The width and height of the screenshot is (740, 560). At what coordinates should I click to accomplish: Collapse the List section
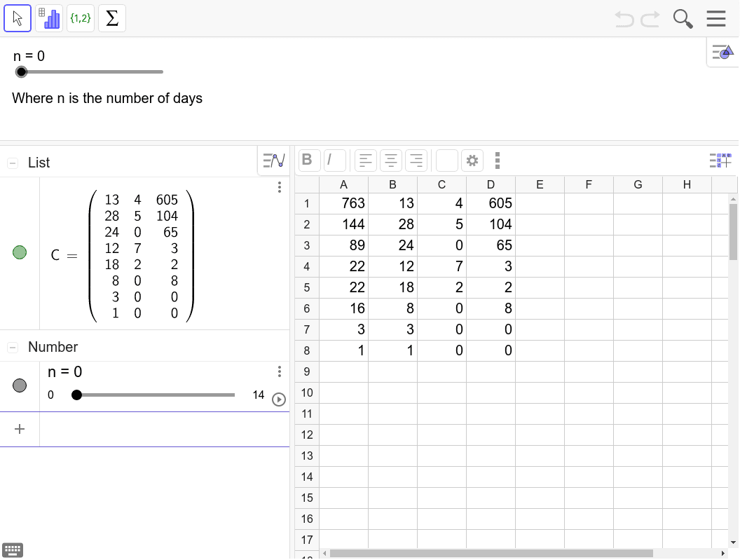[x=11, y=162]
